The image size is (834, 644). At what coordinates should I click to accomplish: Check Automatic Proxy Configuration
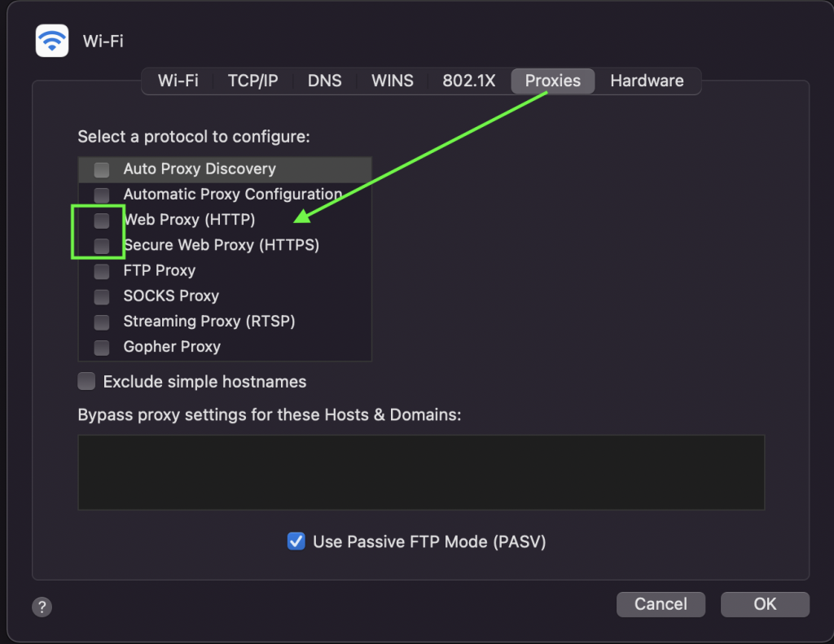point(102,195)
